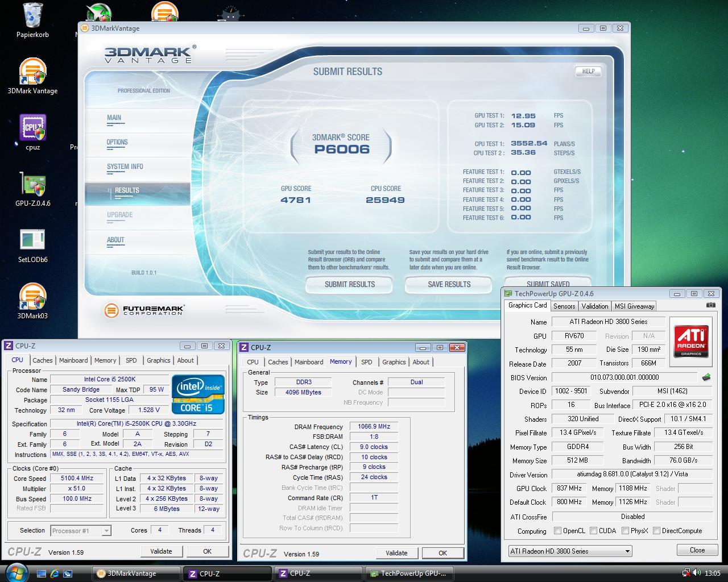
Task: Click the GPU-Z BIOS save chip icon
Action: pos(706,377)
